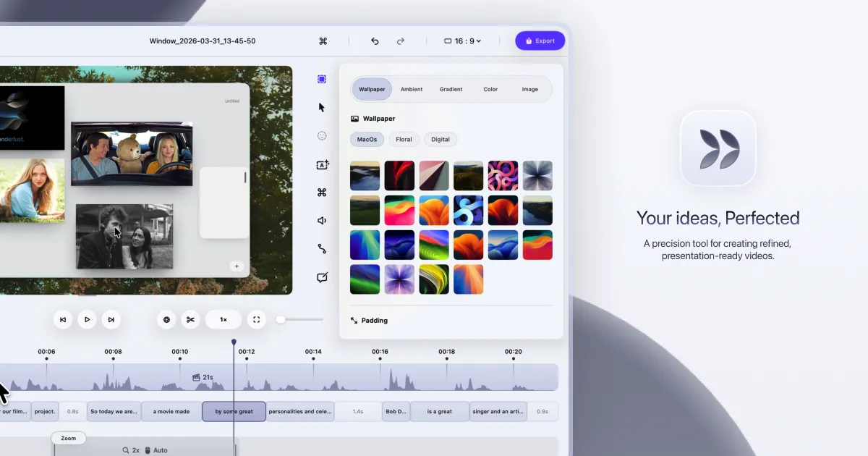Click the plus button in the canvas
Screen dimensions: 868x456
pos(236,266)
